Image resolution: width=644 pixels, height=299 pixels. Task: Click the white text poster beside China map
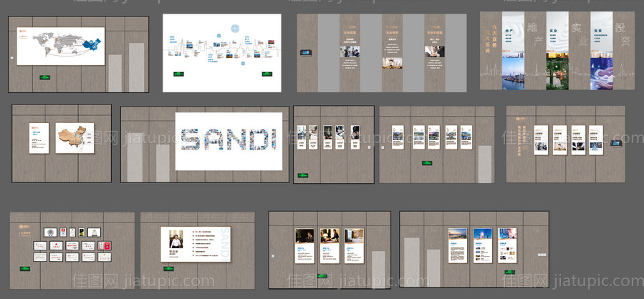pos(39,137)
